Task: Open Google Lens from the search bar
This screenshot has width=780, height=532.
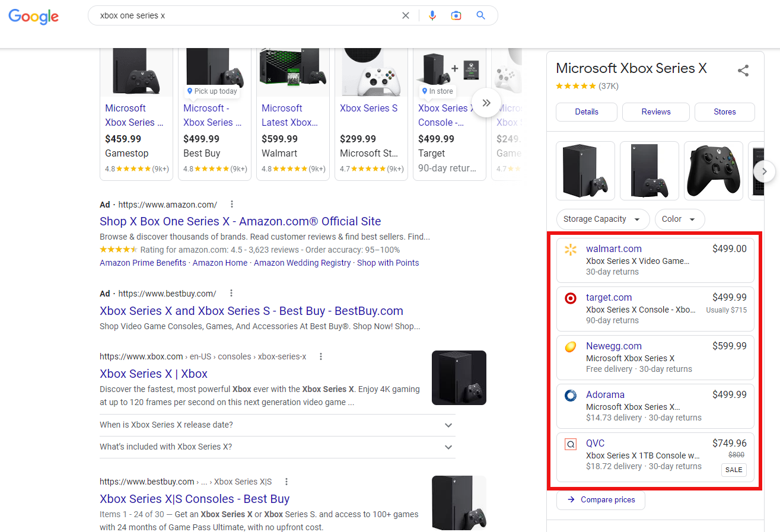Action: [456, 15]
